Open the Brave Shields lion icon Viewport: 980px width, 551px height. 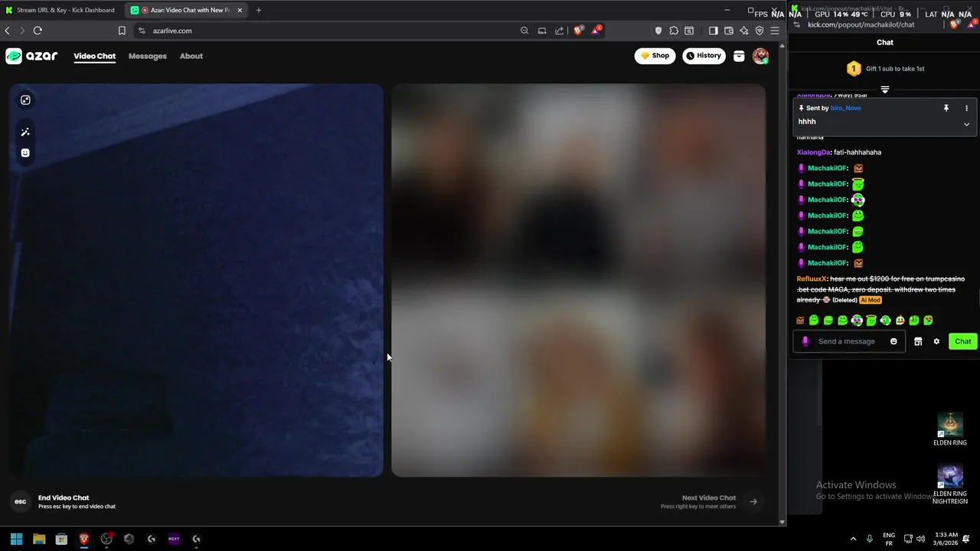click(579, 31)
